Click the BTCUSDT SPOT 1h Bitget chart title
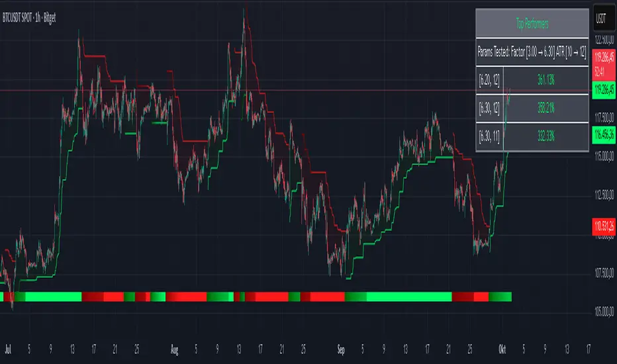The height and width of the screenshot is (364, 617). (x=29, y=18)
